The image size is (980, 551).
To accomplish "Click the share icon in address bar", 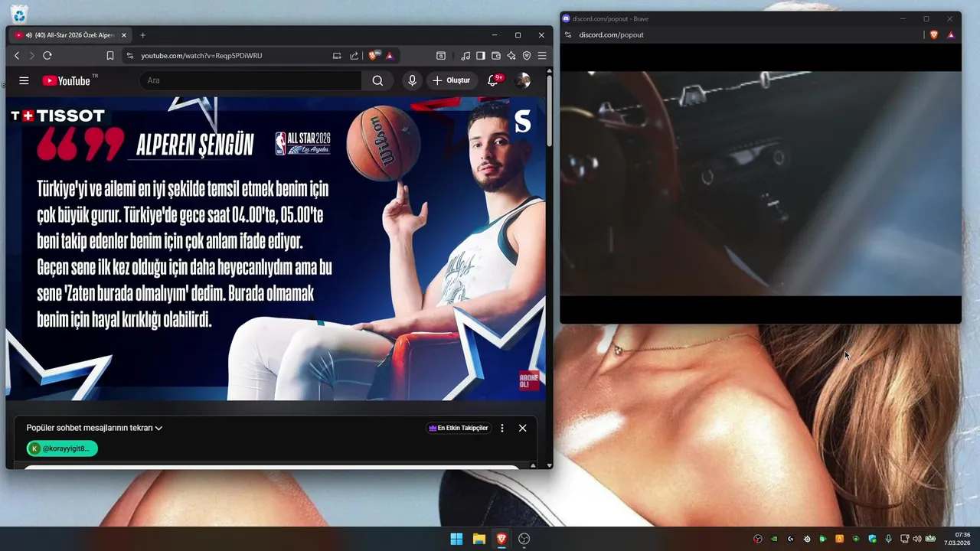I will [x=354, y=56].
